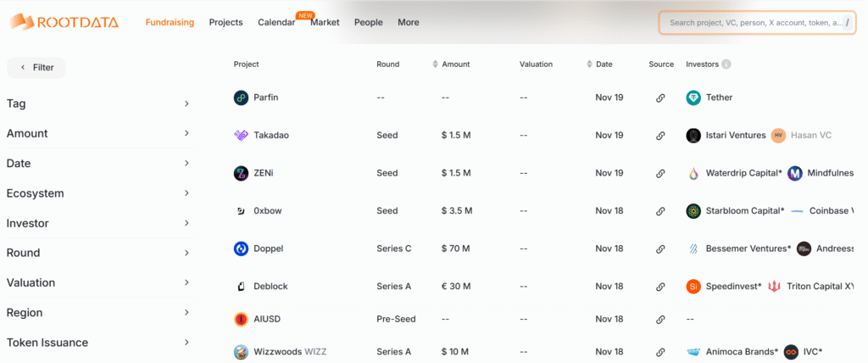Image resolution: width=868 pixels, height=363 pixels.
Task: Open the More menu
Action: [409, 22]
